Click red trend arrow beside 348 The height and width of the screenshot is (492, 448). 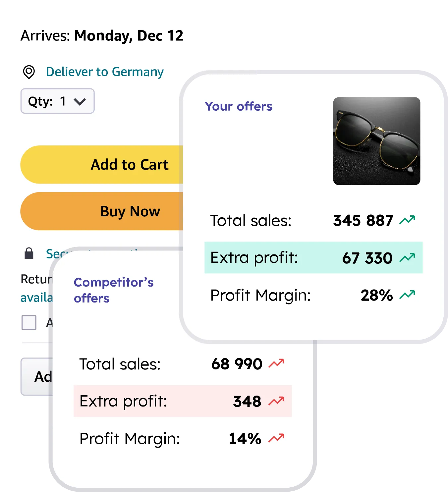[x=276, y=401]
